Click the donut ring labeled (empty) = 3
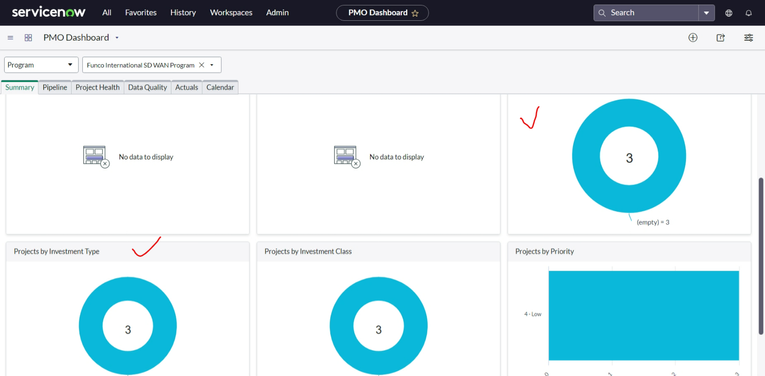 (x=586, y=156)
